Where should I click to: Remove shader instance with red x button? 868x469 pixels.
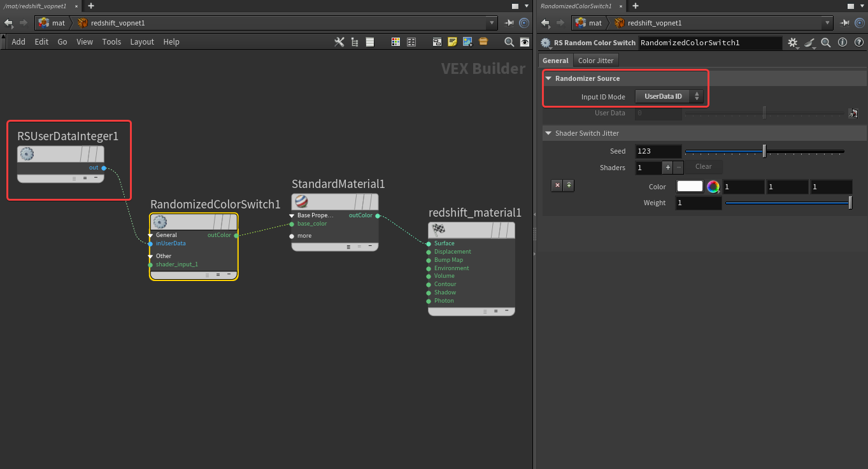click(x=558, y=185)
